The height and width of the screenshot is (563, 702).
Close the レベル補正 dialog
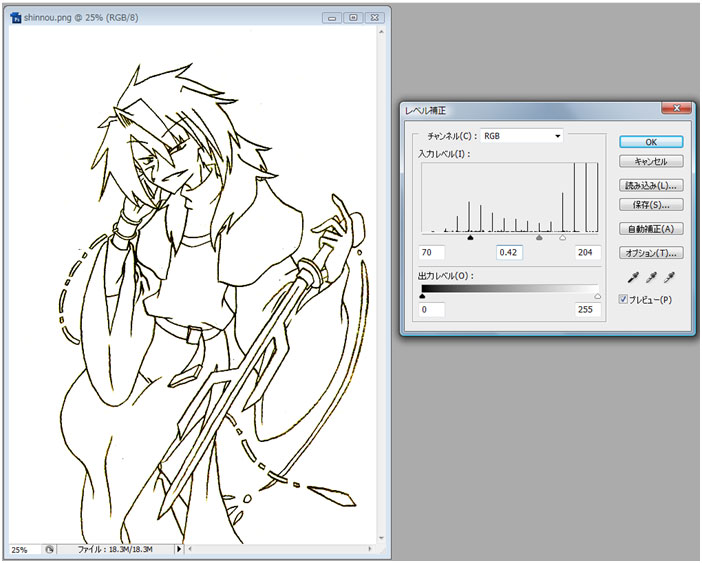click(676, 108)
